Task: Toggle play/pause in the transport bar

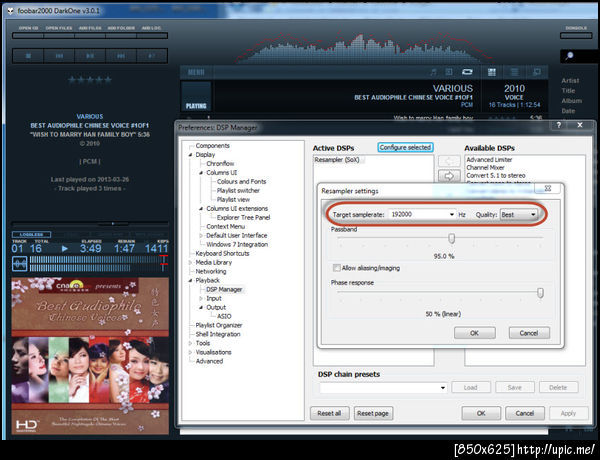Action: tap(90, 56)
